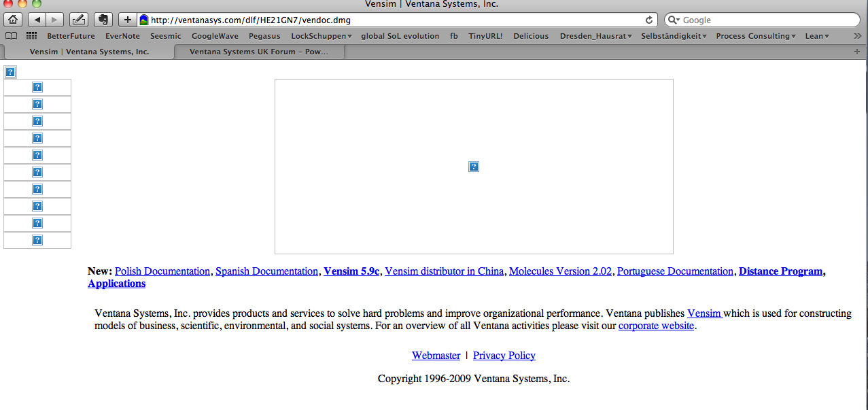Expand the Lean bookmarks folder
Screen dimensions: 868x410
[817, 36]
